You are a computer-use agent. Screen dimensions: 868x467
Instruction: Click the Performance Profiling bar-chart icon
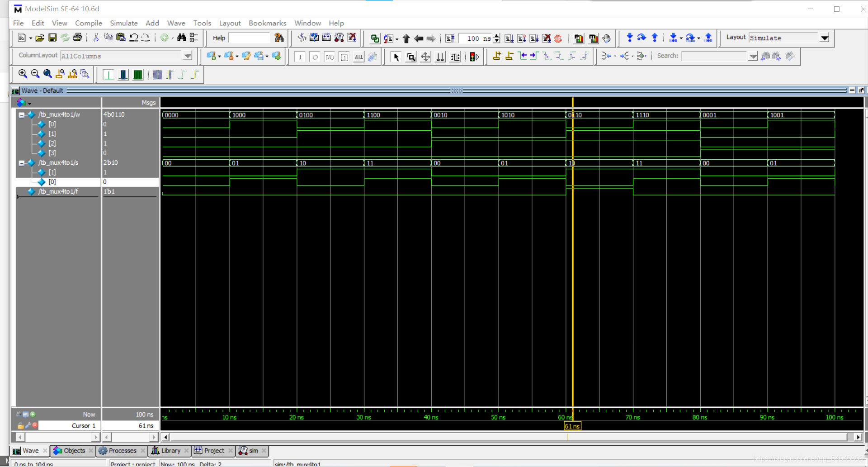579,38
